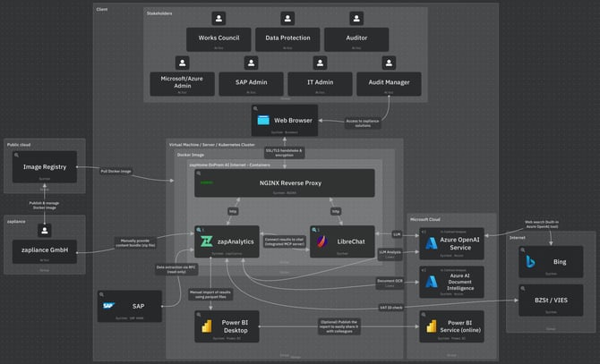The height and width of the screenshot is (364, 600).
Task: Select the IT Admin actor label
Action: pos(320,82)
